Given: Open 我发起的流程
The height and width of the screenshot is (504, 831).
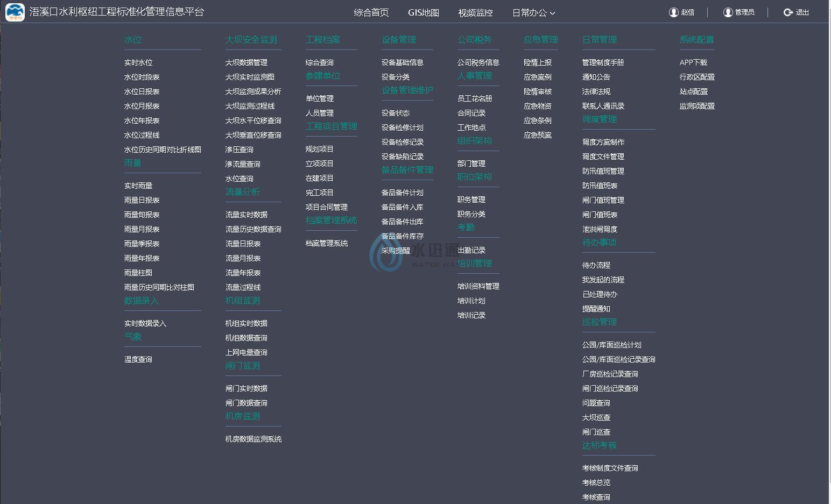Looking at the screenshot, I should tap(603, 280).
